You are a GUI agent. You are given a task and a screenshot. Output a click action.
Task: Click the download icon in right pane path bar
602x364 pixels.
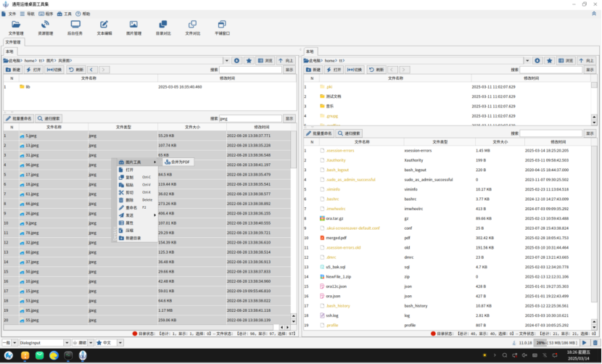click(537, 61)
